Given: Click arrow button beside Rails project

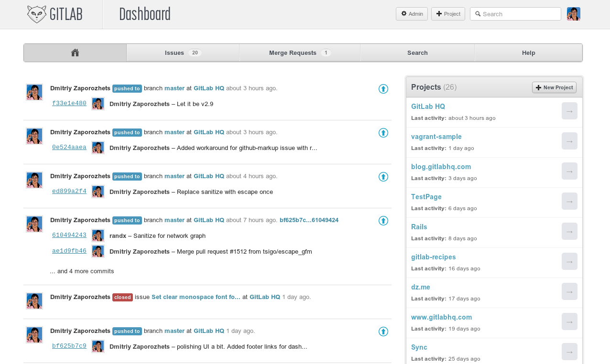Looking at the screenshot, I should click(x=569, y=231).
